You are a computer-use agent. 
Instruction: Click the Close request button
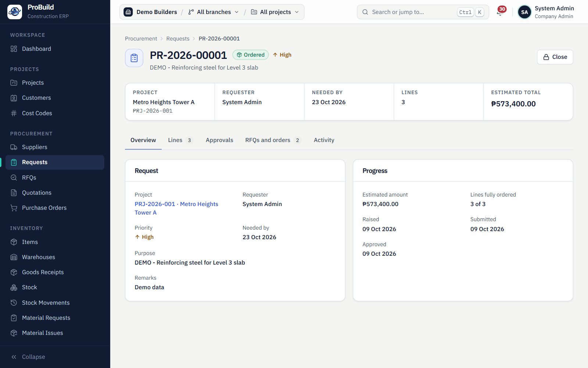pyautogui.click(x=555, y=57)
